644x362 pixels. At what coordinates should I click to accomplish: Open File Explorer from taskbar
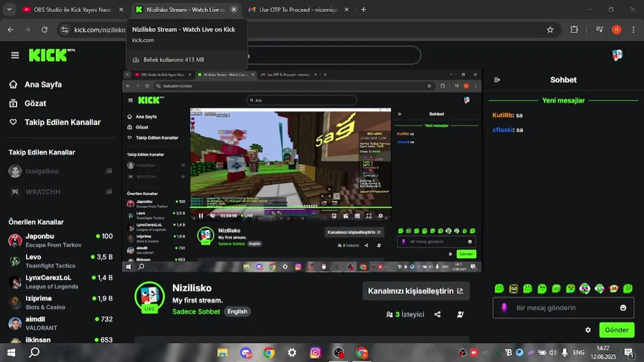[222, 353]
